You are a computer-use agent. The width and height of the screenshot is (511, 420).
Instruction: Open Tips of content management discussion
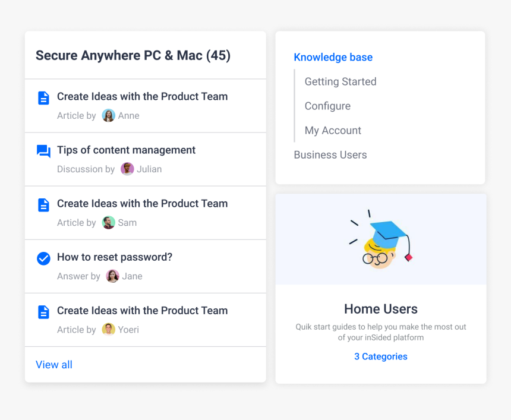pyautogui.click(x=126, y=150)
